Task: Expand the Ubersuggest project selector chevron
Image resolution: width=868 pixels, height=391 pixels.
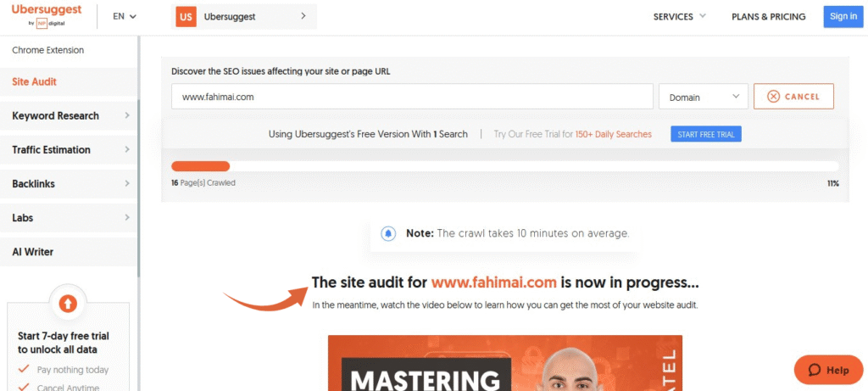Action: tap(303, 16)
